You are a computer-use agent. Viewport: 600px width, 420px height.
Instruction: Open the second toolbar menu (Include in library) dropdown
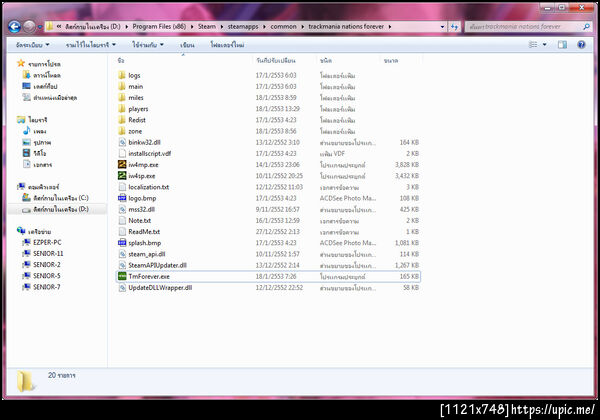coord(91,45)
